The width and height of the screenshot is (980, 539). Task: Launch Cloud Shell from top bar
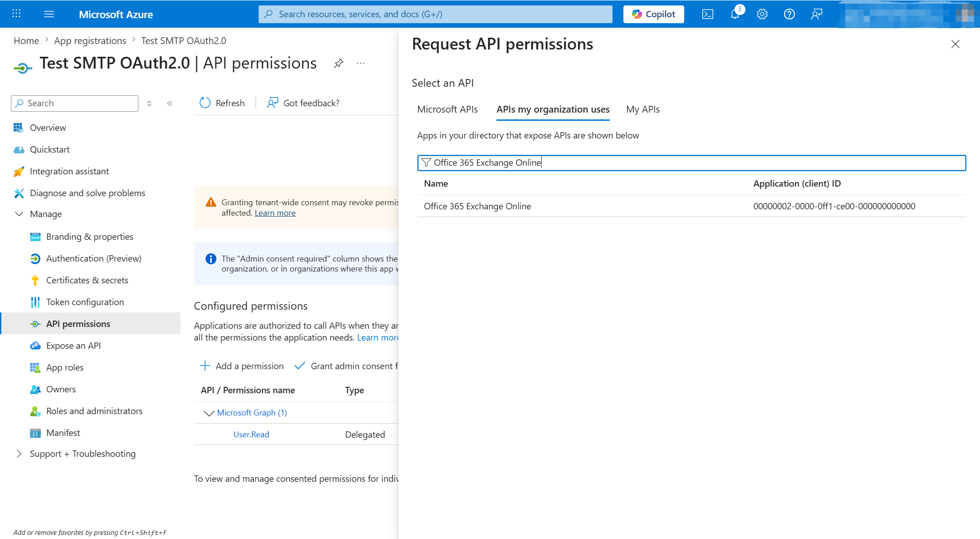[x=707, y=14]
